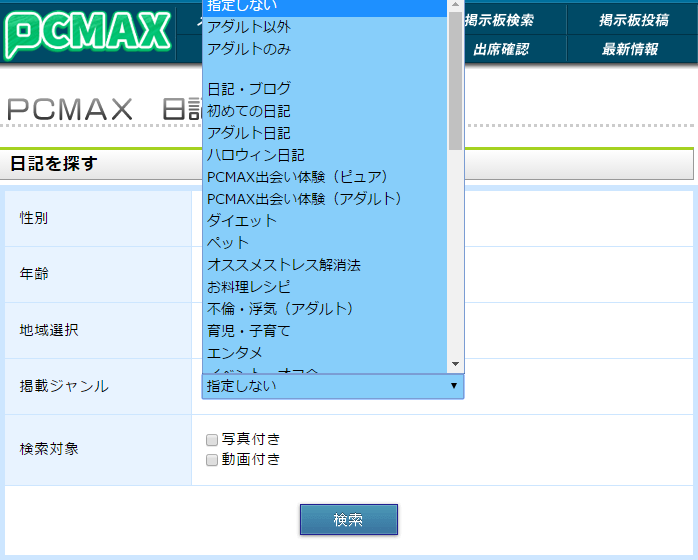Pick 育児・子育て option
Screen dimensions: 698x560
(325, 331)
